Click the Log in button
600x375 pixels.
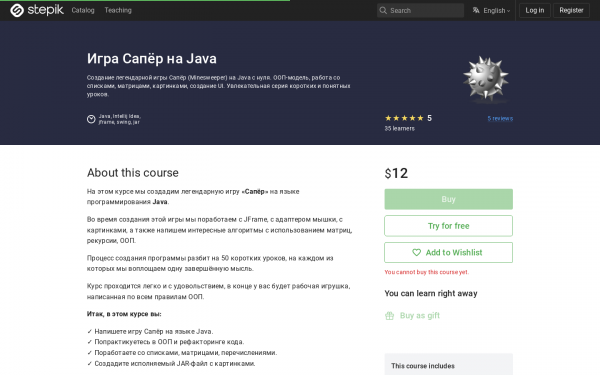click(534, 10)
